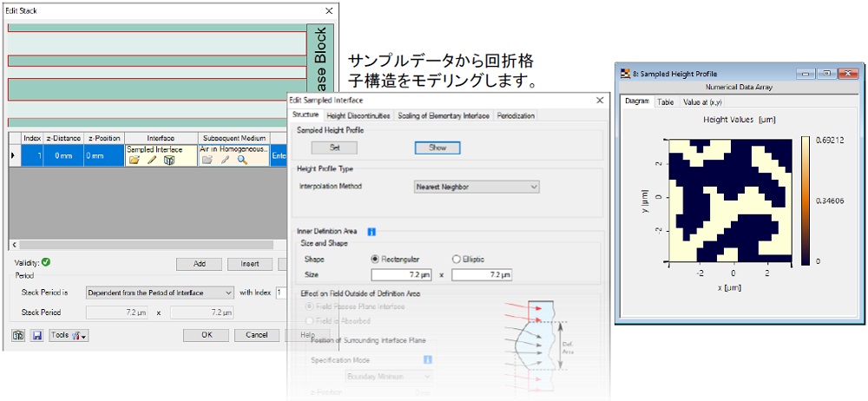This screenshot has height=401, width=868.
Task: Select the Elliptic shape radio button
Action: (457, 259)
